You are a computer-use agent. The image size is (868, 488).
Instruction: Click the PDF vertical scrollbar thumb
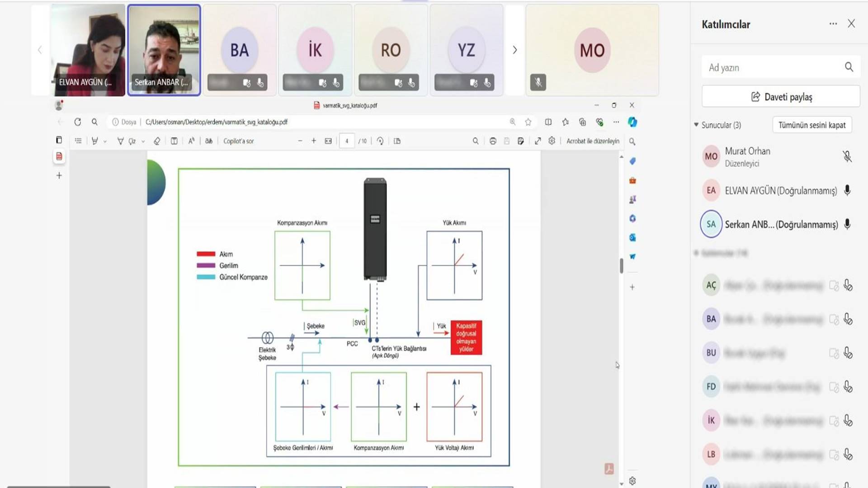(622, 266)
